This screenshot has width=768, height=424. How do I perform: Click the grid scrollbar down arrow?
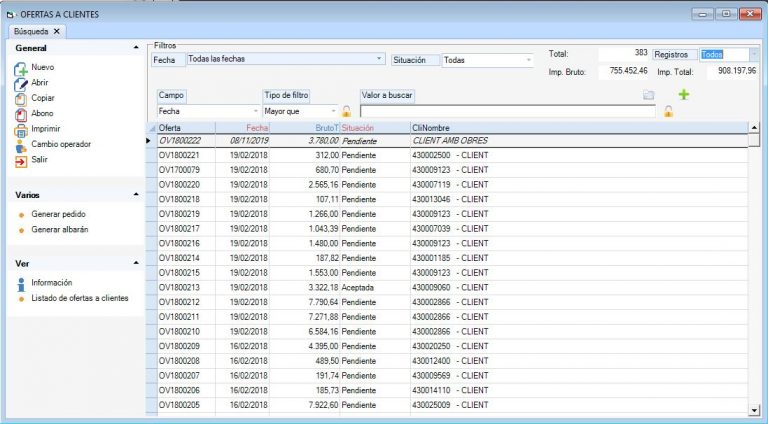pyautogui.click(x=754, y=410)
